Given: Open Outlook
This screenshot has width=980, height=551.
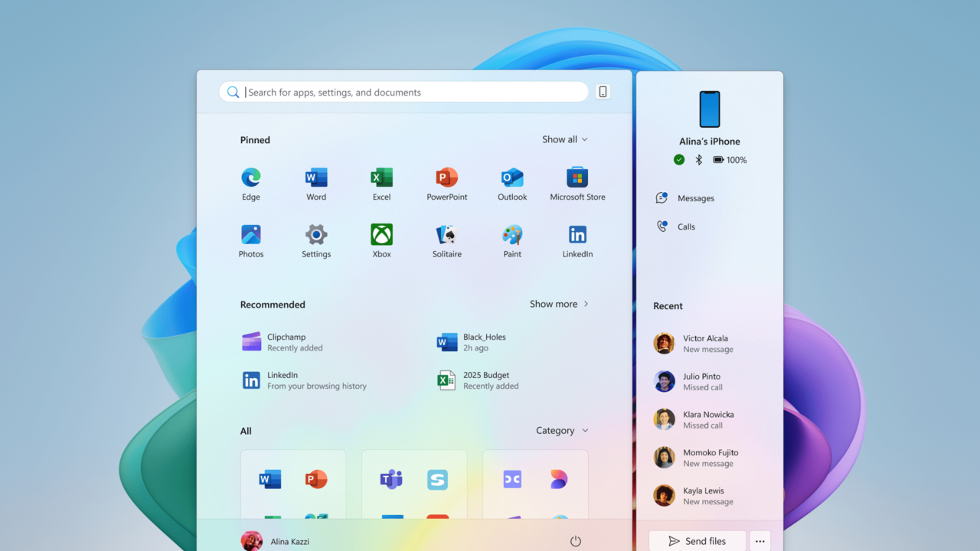Looking at the screenshot, I should pyautogui.click(x=511, y=182).
